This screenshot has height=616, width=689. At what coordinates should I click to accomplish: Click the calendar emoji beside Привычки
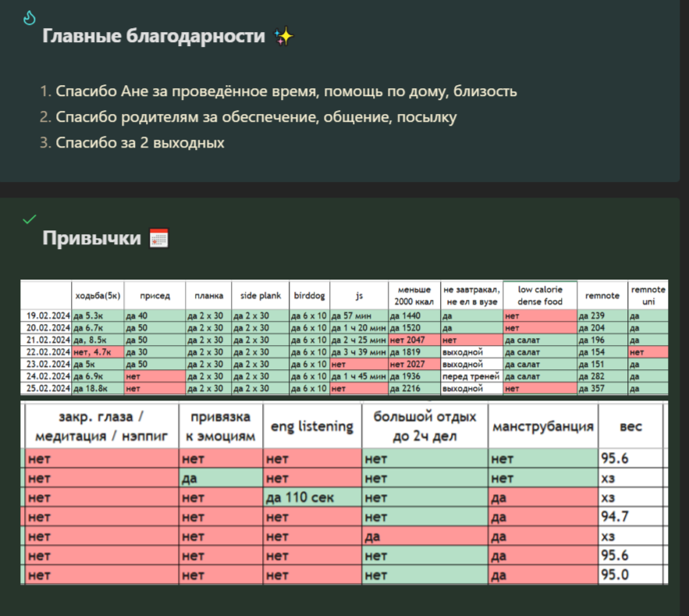pyautogui.click(x=159, y=238)
